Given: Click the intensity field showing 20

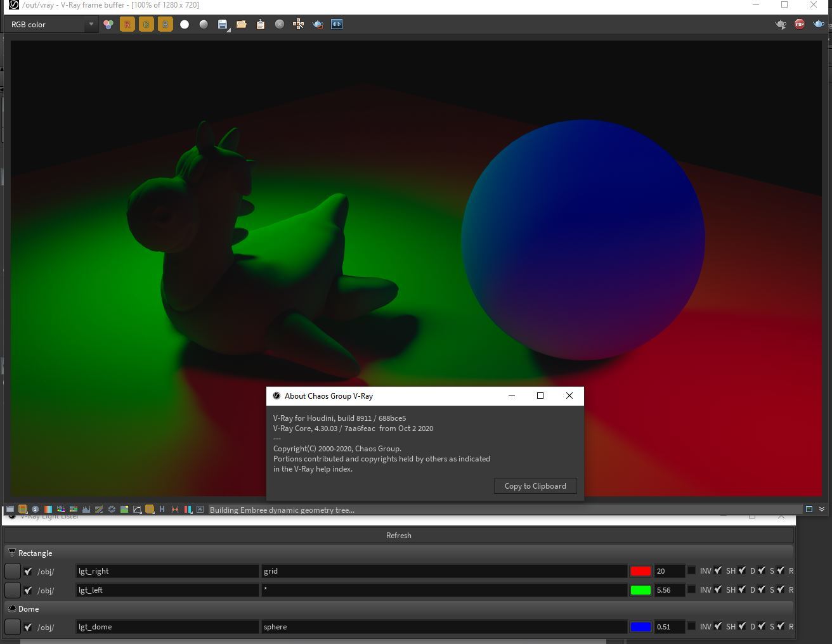Looking at the screenshot, I should 670,571.
